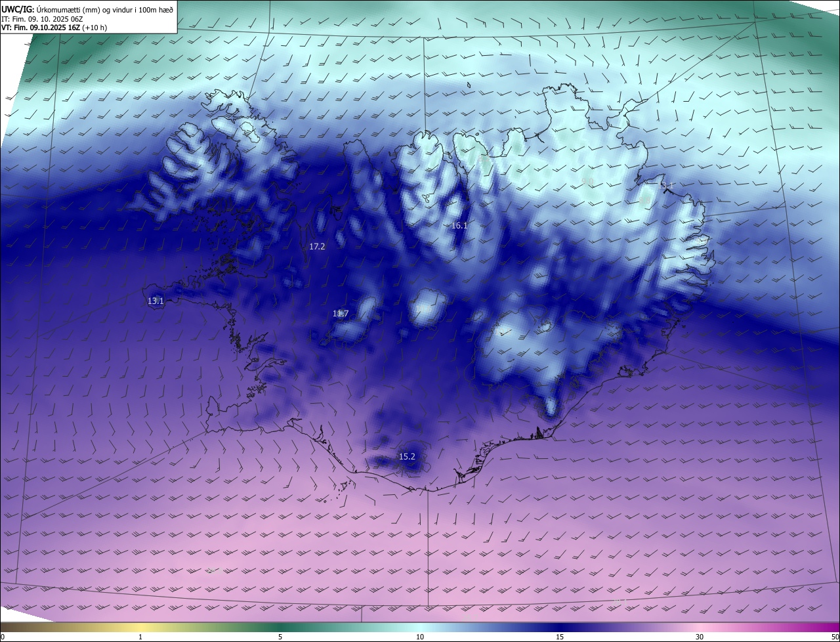Click the 5 tick label on the color scale
Image resolution: width=840 pixels, height=642 pixels.
(x=280, y=637)
